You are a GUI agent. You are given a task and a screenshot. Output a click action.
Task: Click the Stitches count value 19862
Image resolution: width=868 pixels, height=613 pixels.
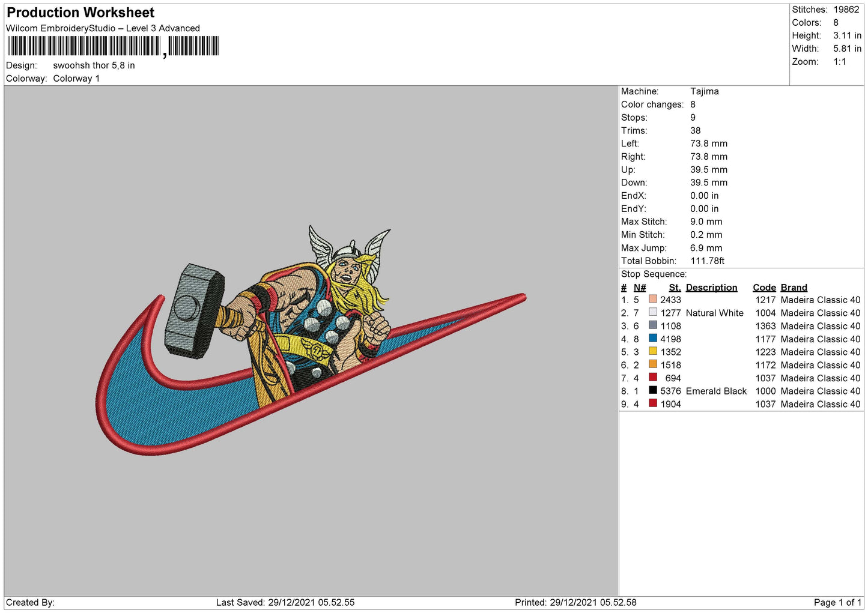(x=846, y=10)
